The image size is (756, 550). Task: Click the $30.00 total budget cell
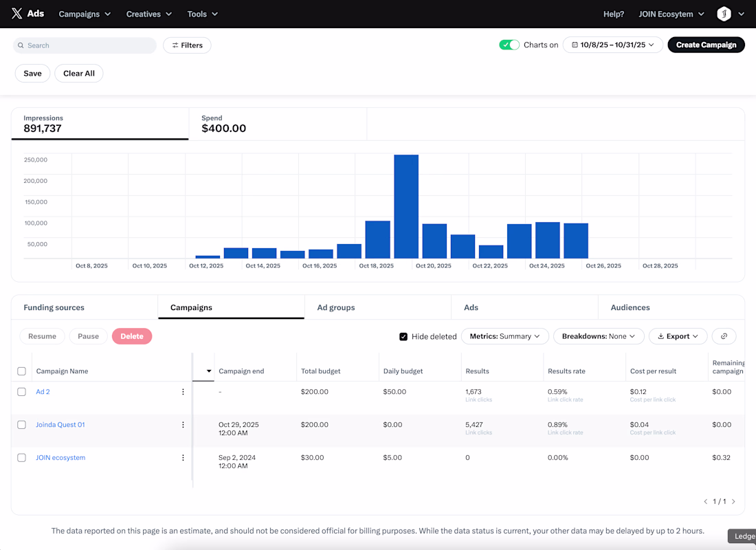(x=313, y=457)
